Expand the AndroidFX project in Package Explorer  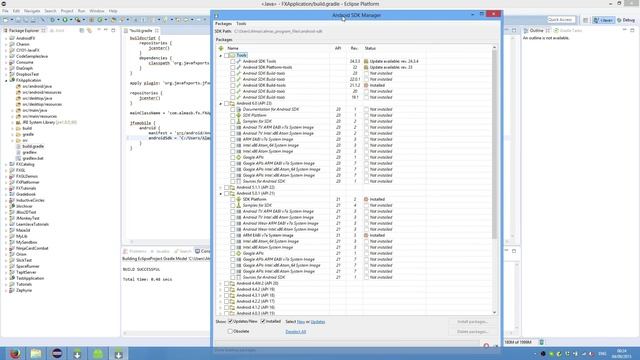(6, 38)
